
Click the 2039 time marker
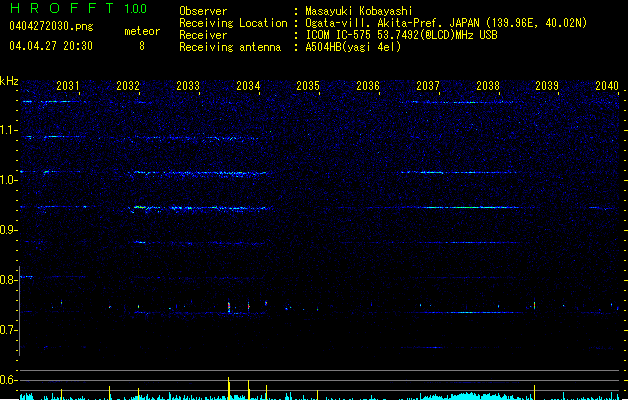547,85
